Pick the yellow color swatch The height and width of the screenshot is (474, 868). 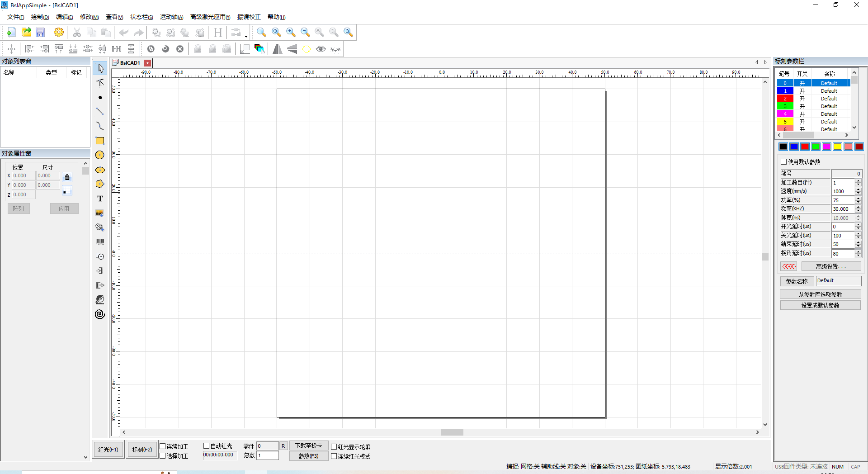837,146
